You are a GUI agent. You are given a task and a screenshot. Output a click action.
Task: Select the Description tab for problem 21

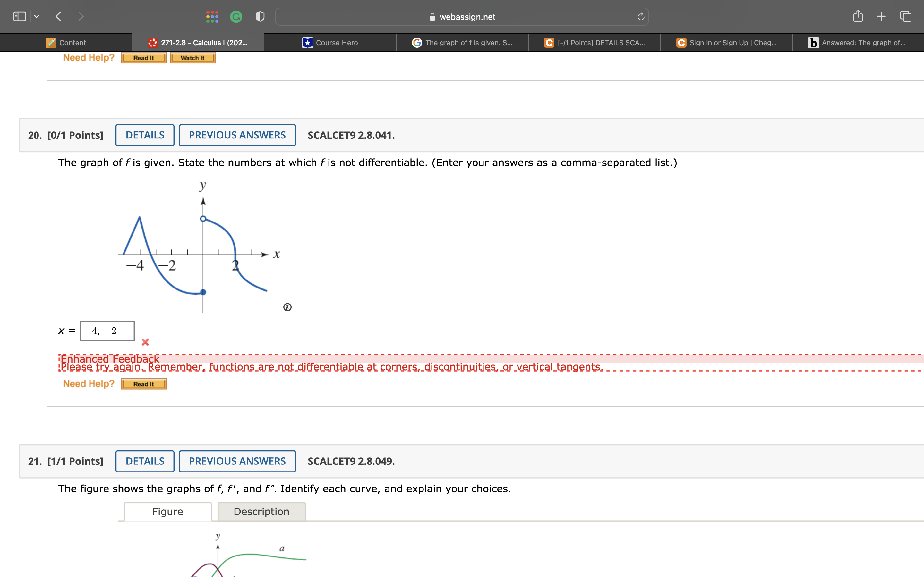point(261,511)
